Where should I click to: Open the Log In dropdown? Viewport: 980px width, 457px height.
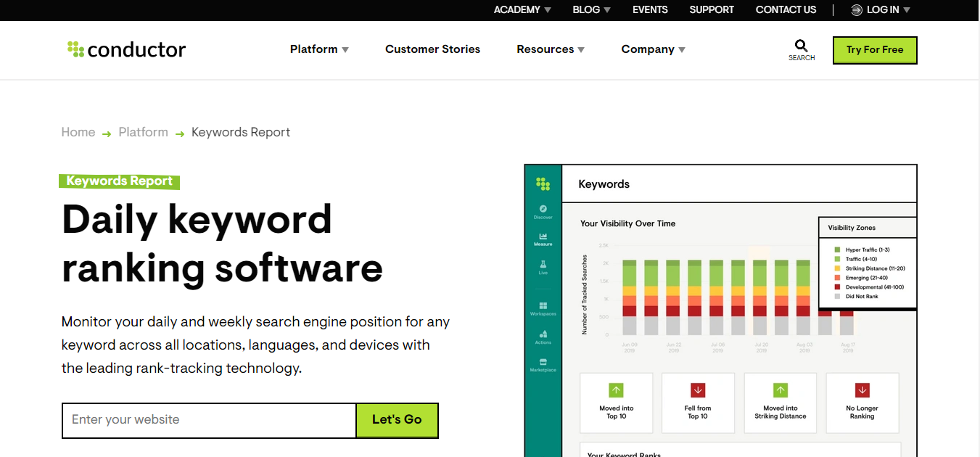889,9
